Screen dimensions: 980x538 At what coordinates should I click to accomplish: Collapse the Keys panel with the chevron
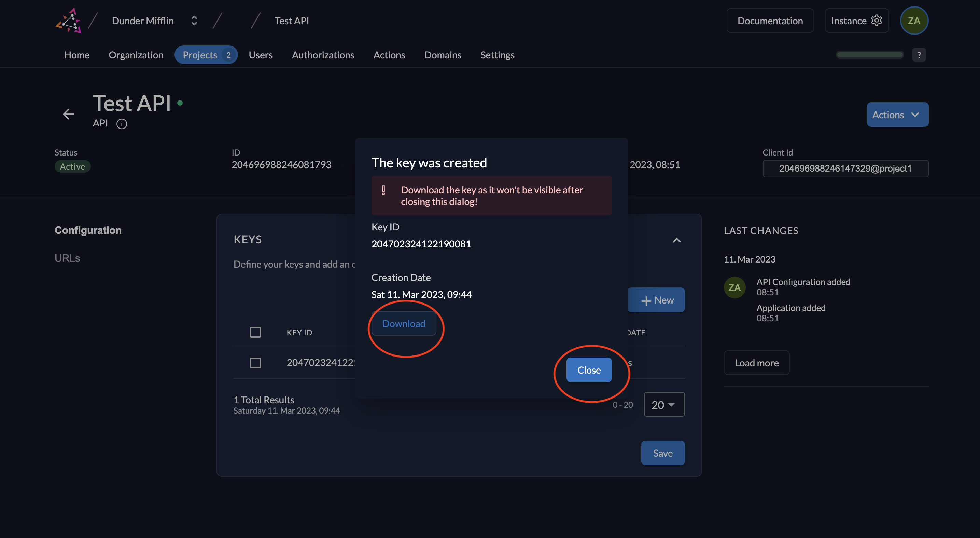click(x=677, y=240)
